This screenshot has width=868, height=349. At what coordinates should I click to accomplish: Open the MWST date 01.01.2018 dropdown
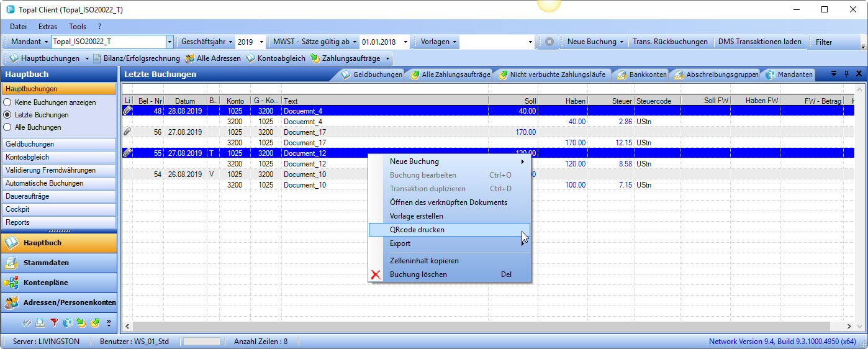(x=405, y=42)
